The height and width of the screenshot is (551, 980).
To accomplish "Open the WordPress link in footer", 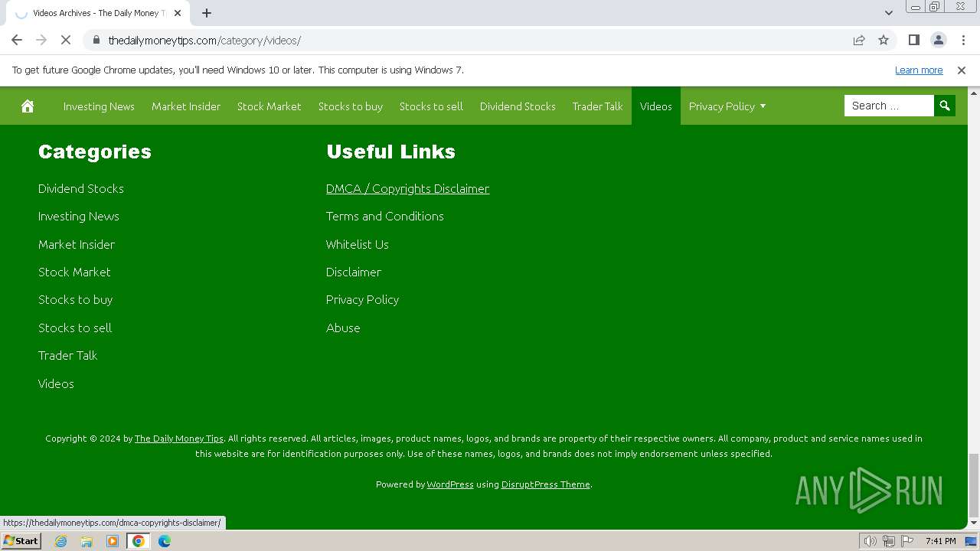I will pyautogui.click(x=450, y=484).
